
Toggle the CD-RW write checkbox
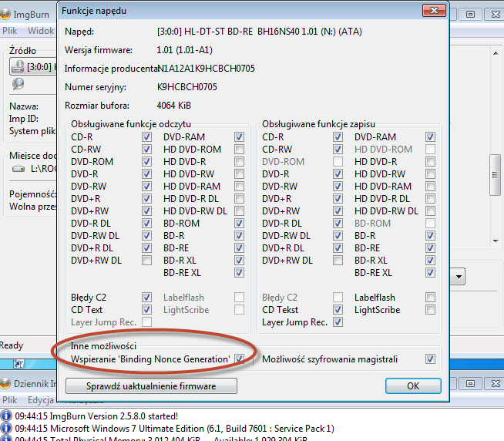(338, 150)
